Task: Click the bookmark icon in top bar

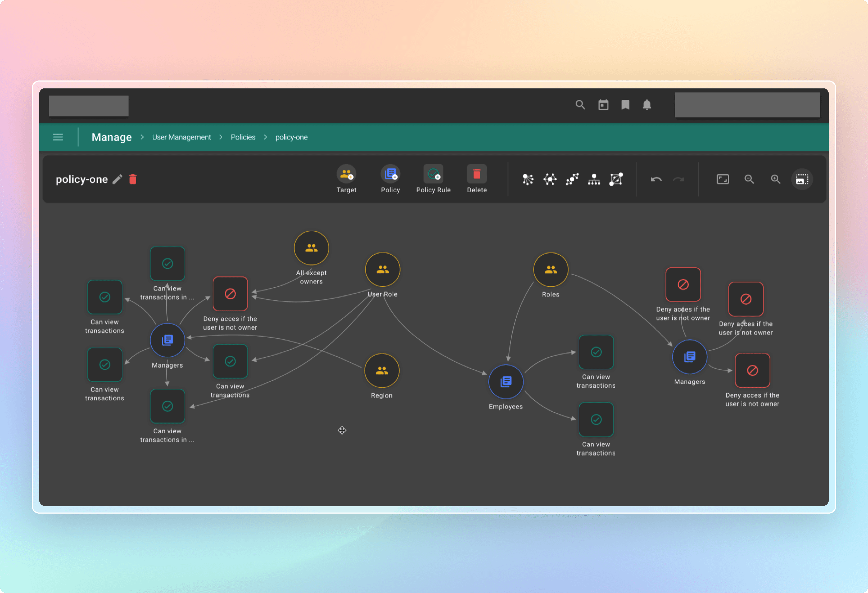Action: pos(625,105)
